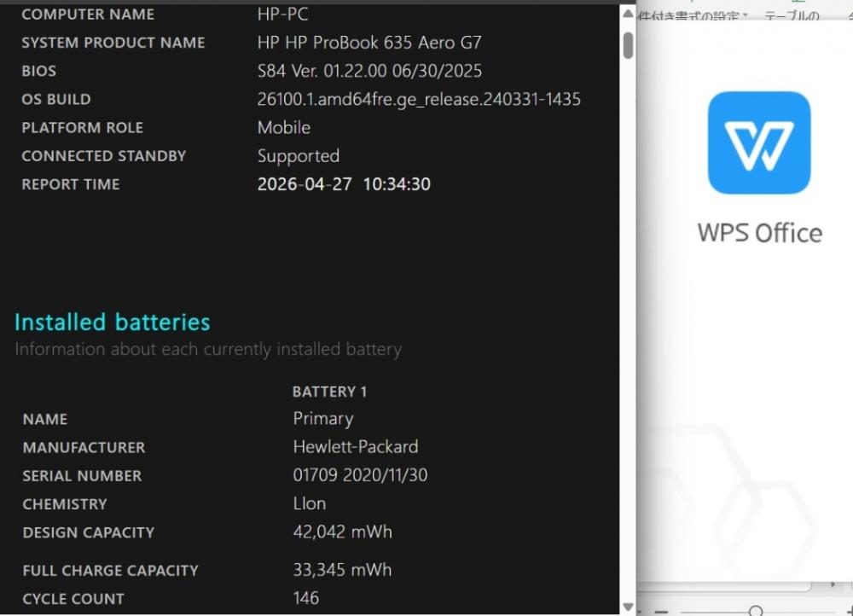Click the WPS Office logo icon
Screen dimensions: 853x616
(759, 142)
